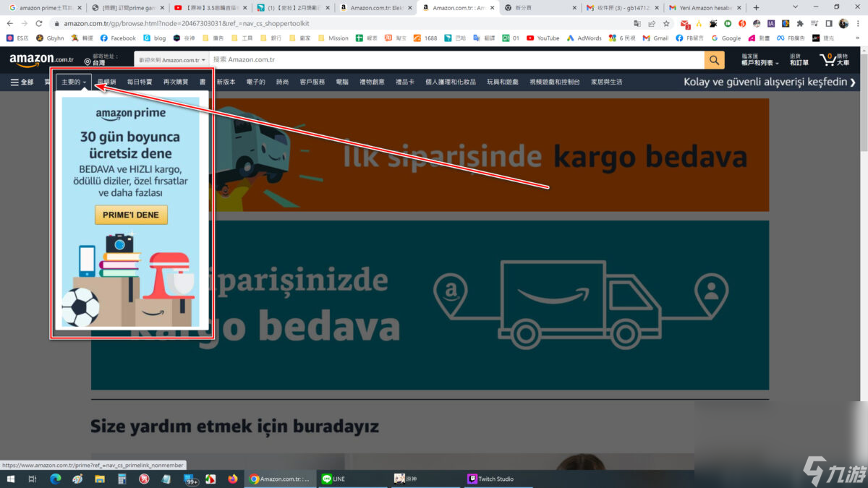Image resolution: width=868 pixels, height=488 pixels.
Task: Expand the 主要的 Prime dropdown
Action: point(74,82)
